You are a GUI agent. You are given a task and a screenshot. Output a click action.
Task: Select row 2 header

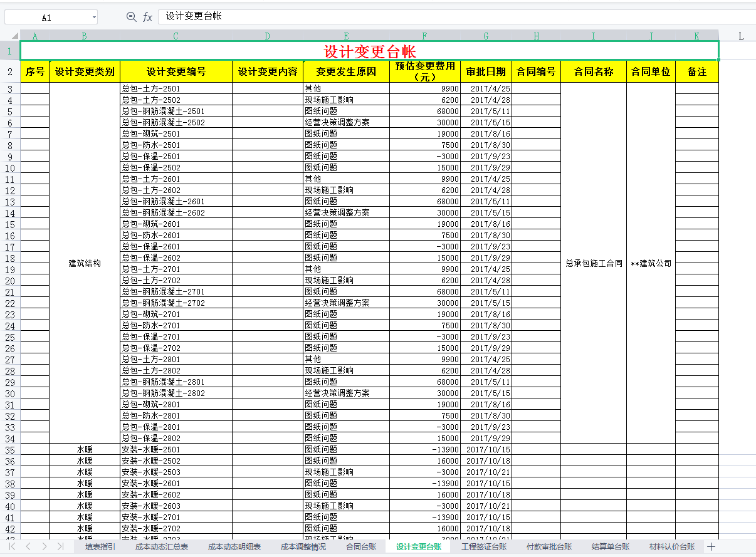pyautogui.click(x=10, y=71)
